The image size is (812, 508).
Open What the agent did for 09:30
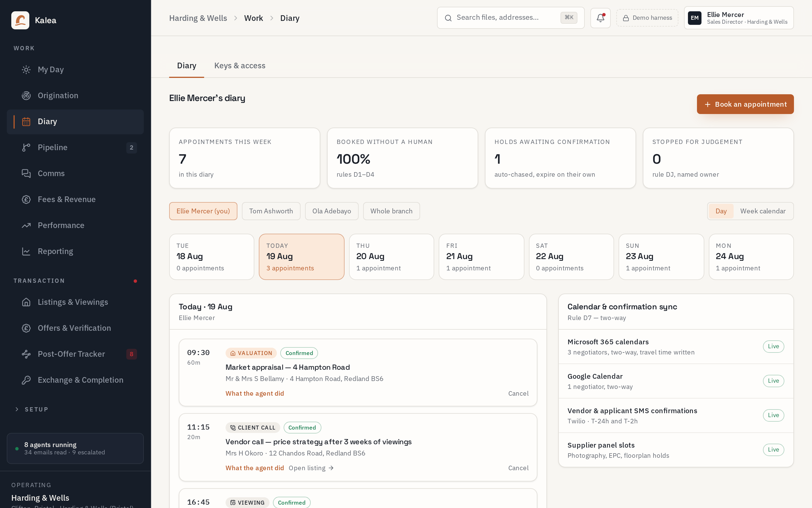tap(255, 393)
